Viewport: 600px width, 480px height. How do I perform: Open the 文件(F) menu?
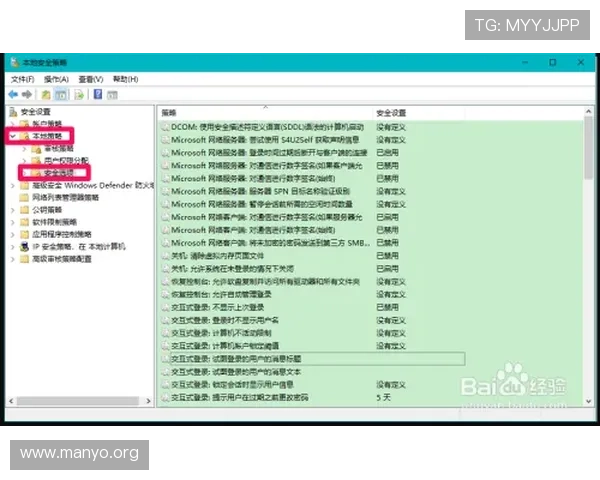click(22, 79)
